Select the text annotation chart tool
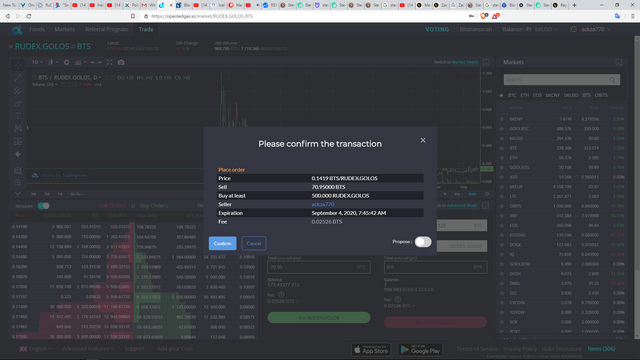640x360 pixels. pyautogui.click(x=18, y=116)
